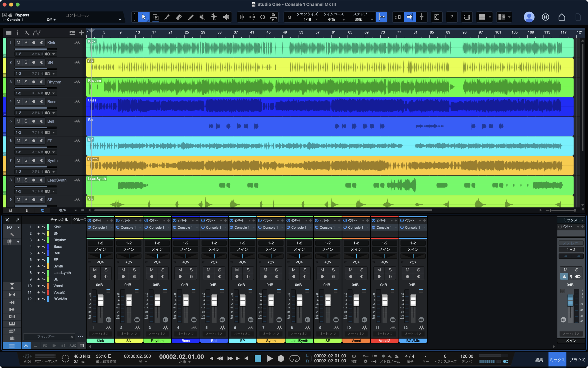Select the Range tool
The width and height of the screenshot is (588, 368).
coord(155,17)
